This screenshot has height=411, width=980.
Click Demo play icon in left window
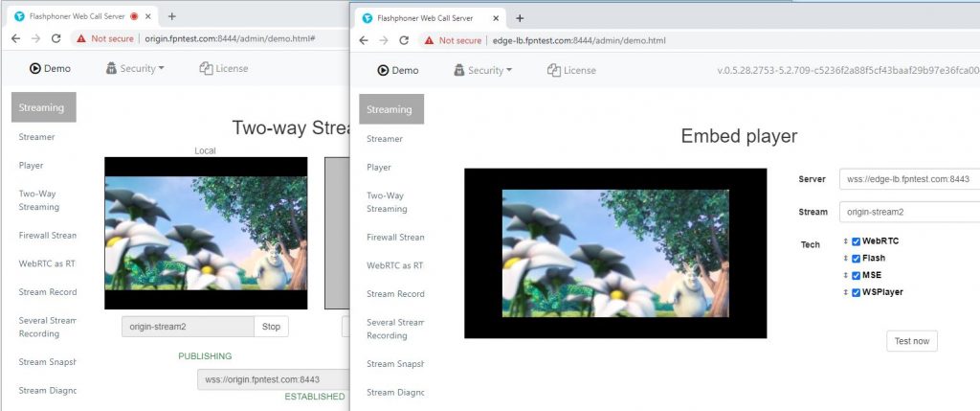click(x=35, y=68)
